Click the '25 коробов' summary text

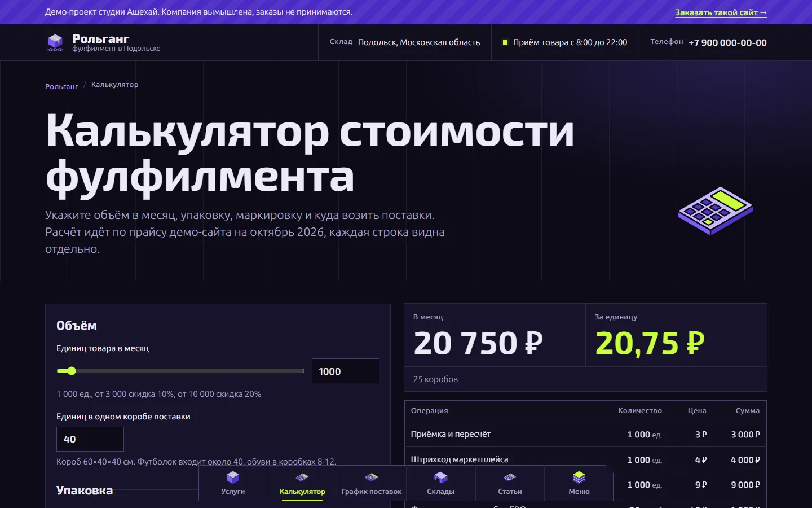click(x=435, y=379)
